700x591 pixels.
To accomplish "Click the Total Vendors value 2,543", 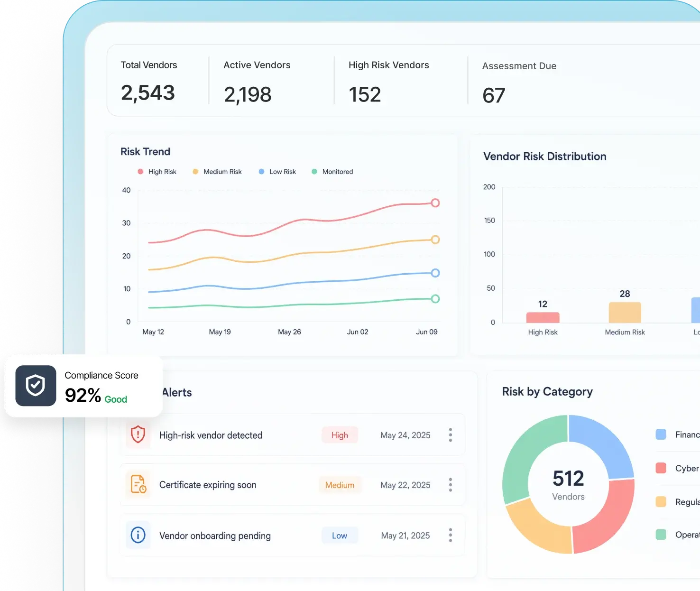I will (148, 92).
